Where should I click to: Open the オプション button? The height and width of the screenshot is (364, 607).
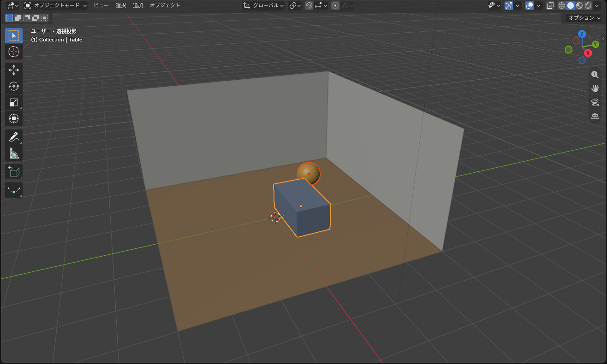coord(584,18)
